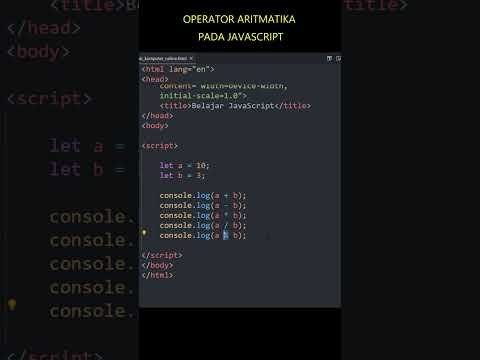Click the split editor icon
The height and width of the screenshot is (360, 480).
click(329, 59)
